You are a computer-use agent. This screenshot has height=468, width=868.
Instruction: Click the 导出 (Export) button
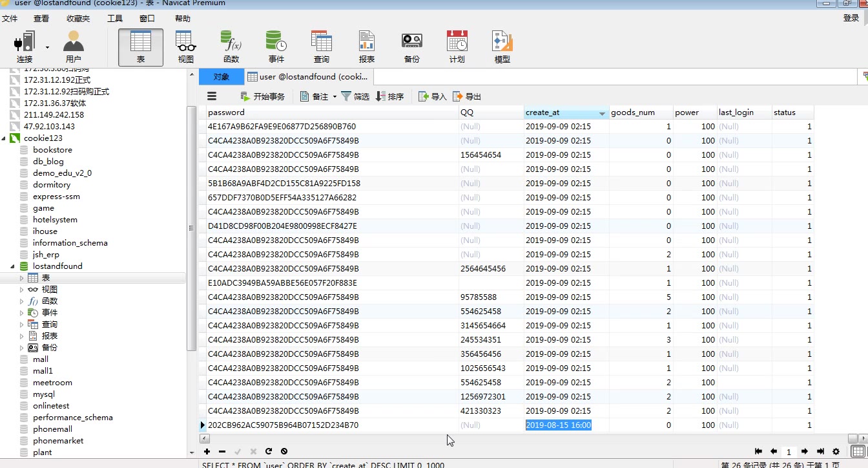467,96
